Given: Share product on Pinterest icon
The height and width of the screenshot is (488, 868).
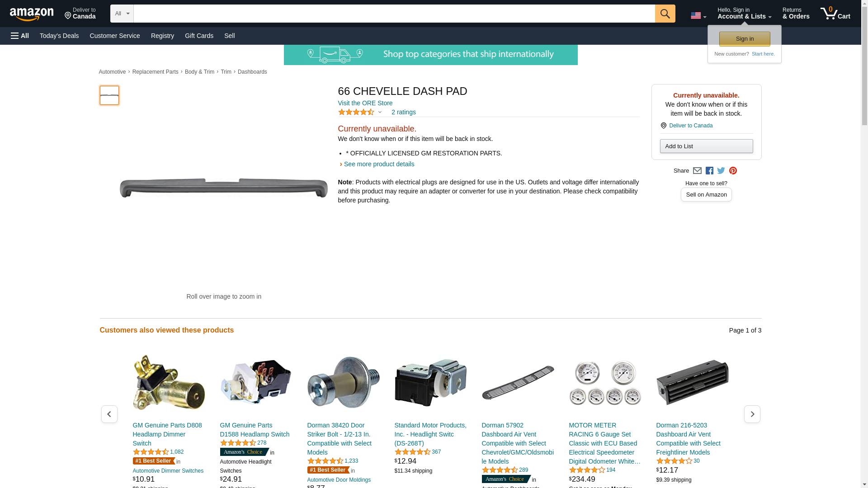Looking at the screenshot, I should 732,171.
